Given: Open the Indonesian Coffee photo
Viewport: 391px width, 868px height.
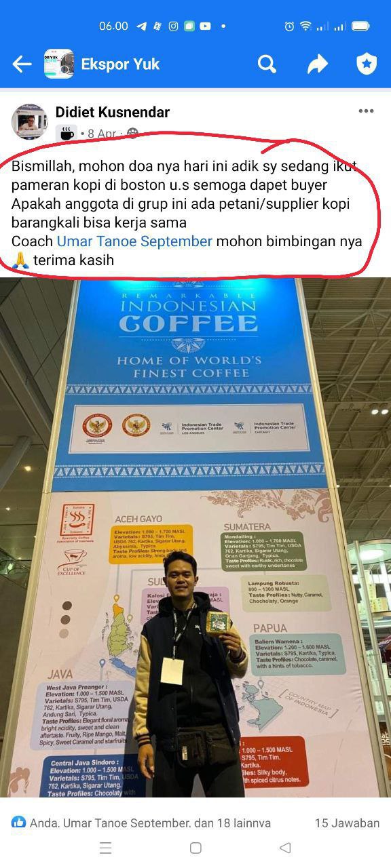Looking at the screenshot, I should (195, 537).
